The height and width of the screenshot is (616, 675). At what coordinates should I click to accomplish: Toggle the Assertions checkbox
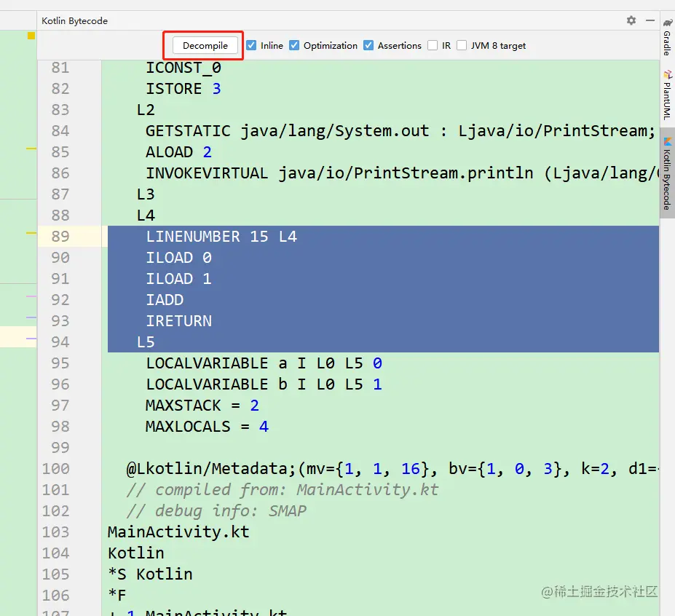coord(368,46)
